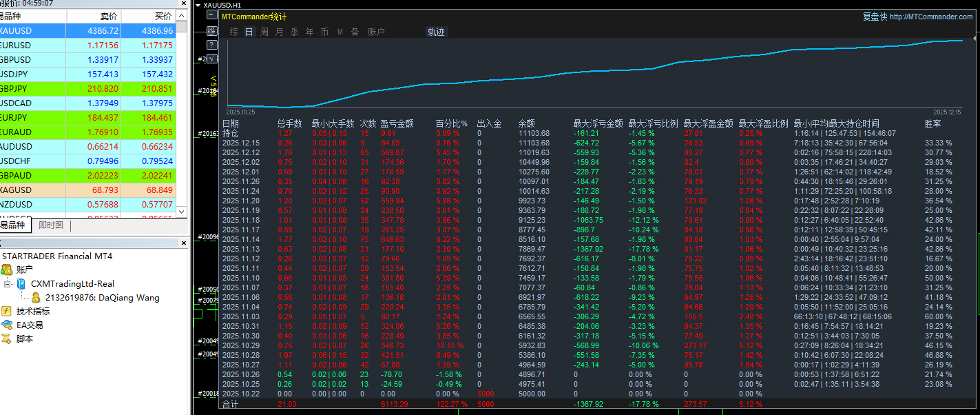Click the 移 move icon button

pyautogui.click(x=212, y=31)
